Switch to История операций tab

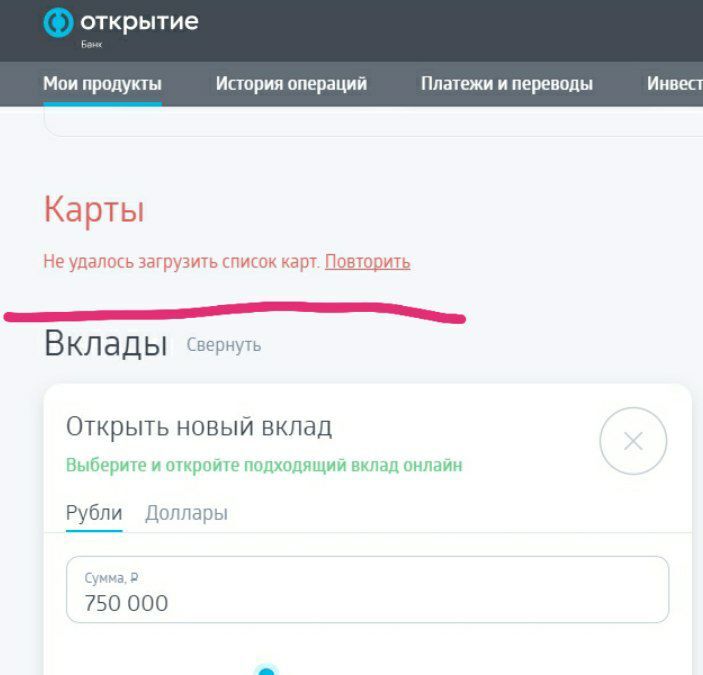click(291, 84)
